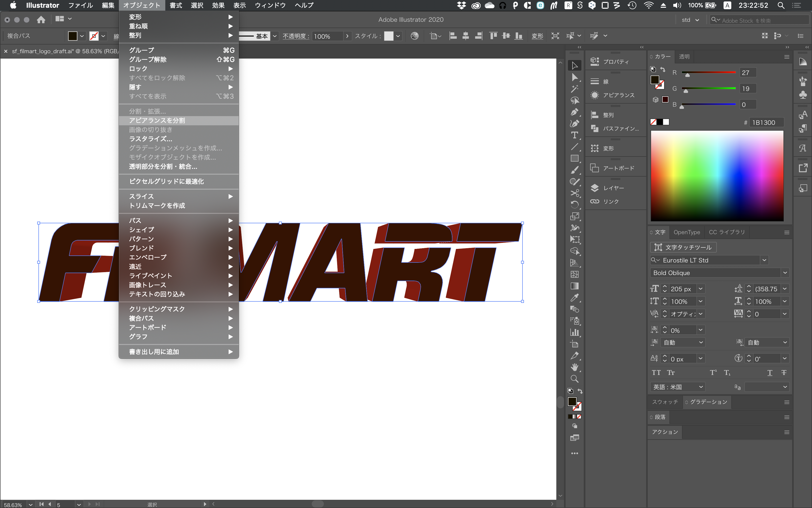Open the std workspace switcher dropdown

(690, 20)
